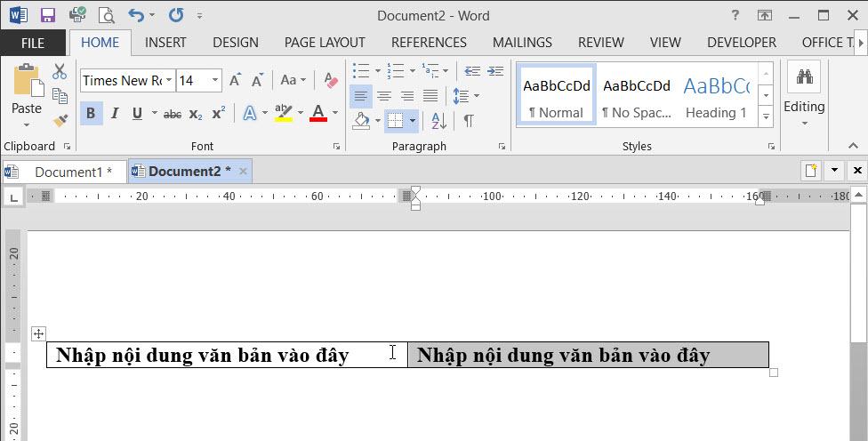Click the tab selector ruler icon
The width and height of the screenshot is (868, 441).
[13, 197]
